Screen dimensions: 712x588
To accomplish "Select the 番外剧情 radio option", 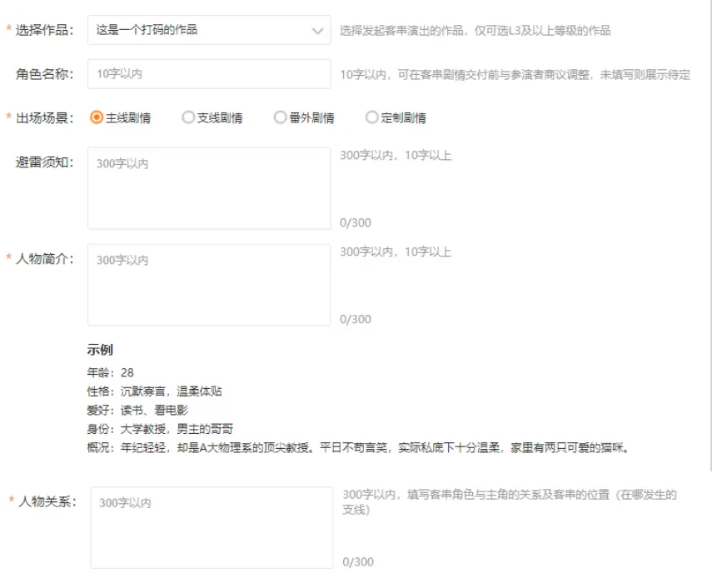I will pyautogui.click(x=280, y=117).
